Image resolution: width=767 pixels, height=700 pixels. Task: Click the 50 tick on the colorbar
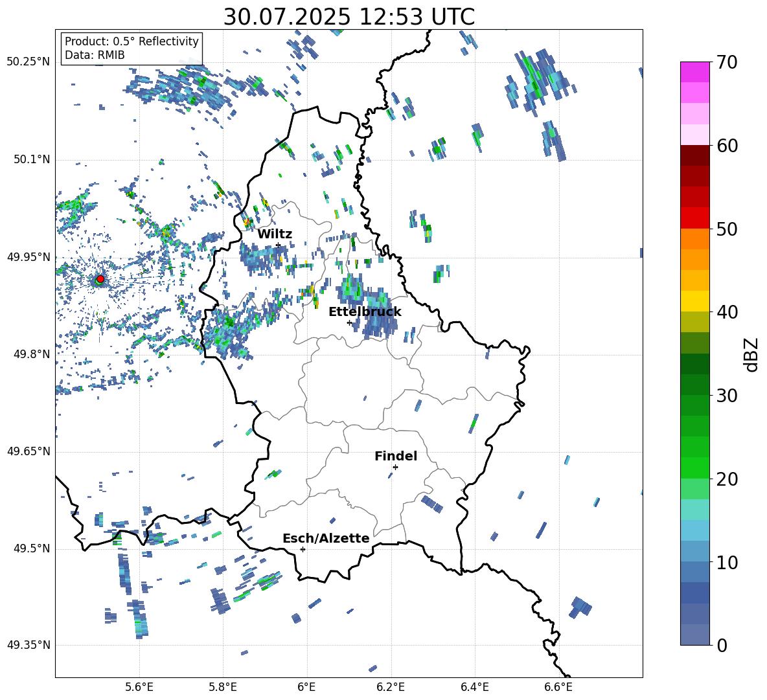pyautogui.click(x=727, y=229)
